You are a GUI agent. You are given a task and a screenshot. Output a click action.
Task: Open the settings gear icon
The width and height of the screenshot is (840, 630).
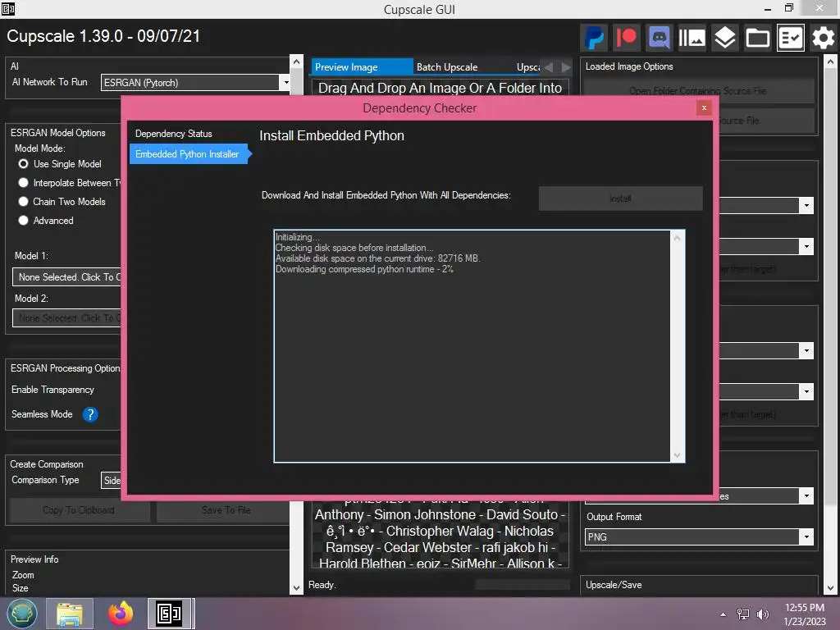click(823, 38)
